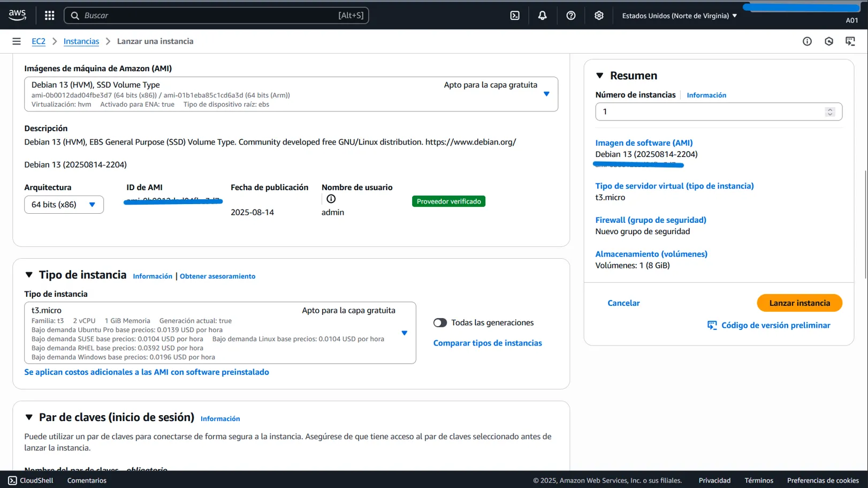Open the hamburger navigation menu
Screen dimensions: 868x488
(x=17, y=41)
